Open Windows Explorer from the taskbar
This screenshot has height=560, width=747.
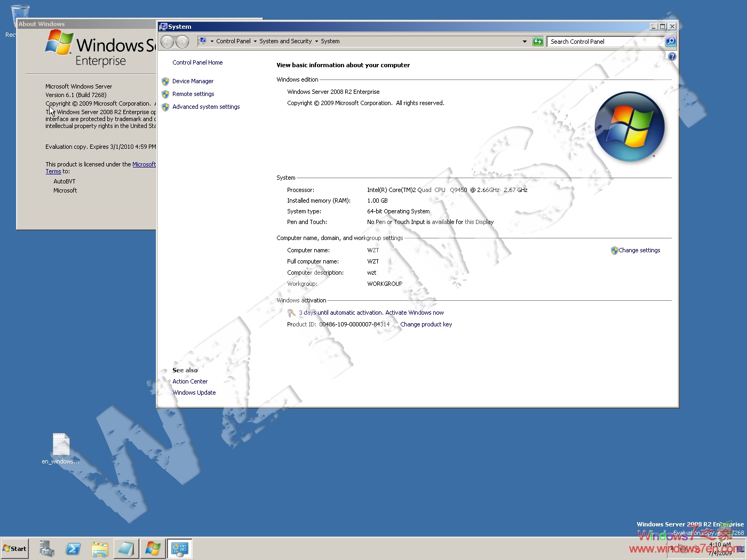pos(100,548)
